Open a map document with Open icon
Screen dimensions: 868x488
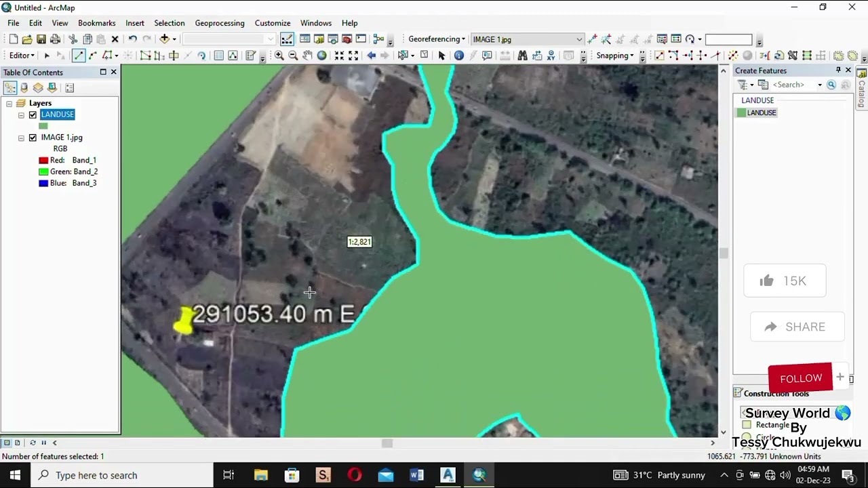pyautogui.click(x=27, y=39)
